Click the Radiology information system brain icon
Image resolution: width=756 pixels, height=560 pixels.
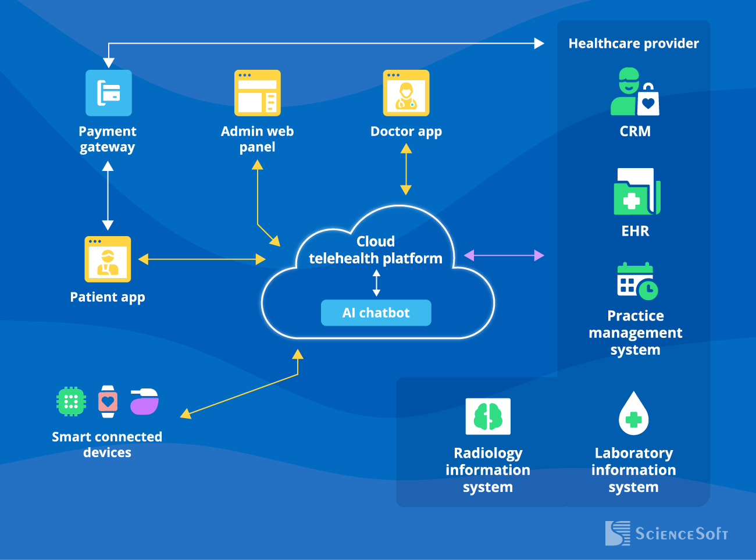pos(488,416)
